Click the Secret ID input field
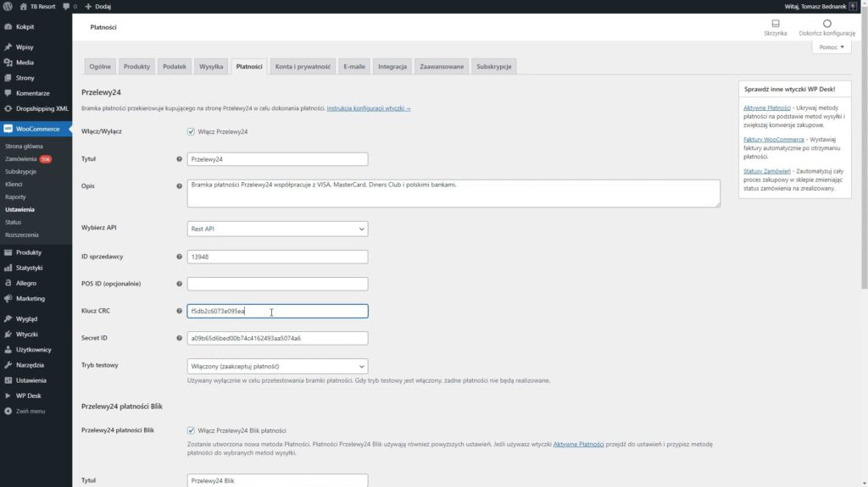Viewport: 868px width, 487px height. 277,338
